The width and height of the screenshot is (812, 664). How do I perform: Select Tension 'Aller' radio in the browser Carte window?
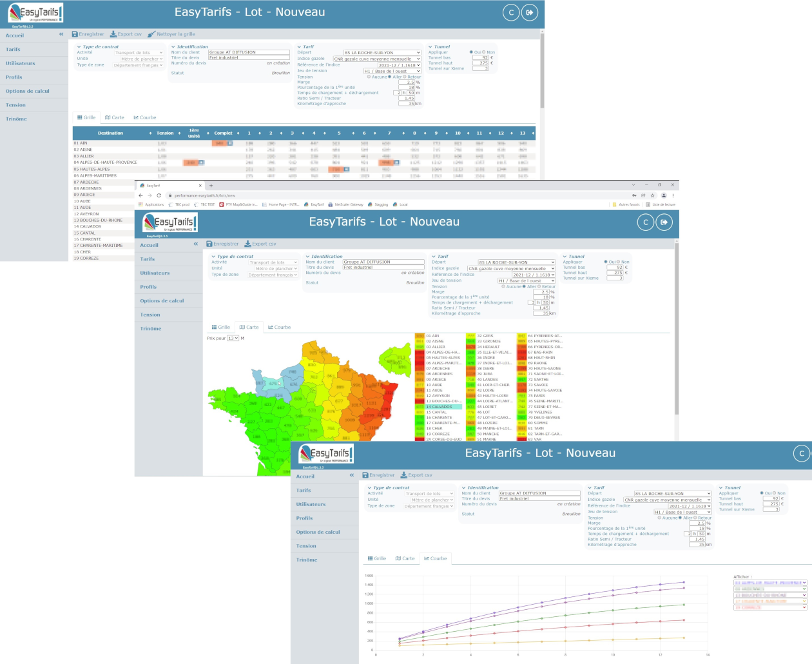click(524, 286)
